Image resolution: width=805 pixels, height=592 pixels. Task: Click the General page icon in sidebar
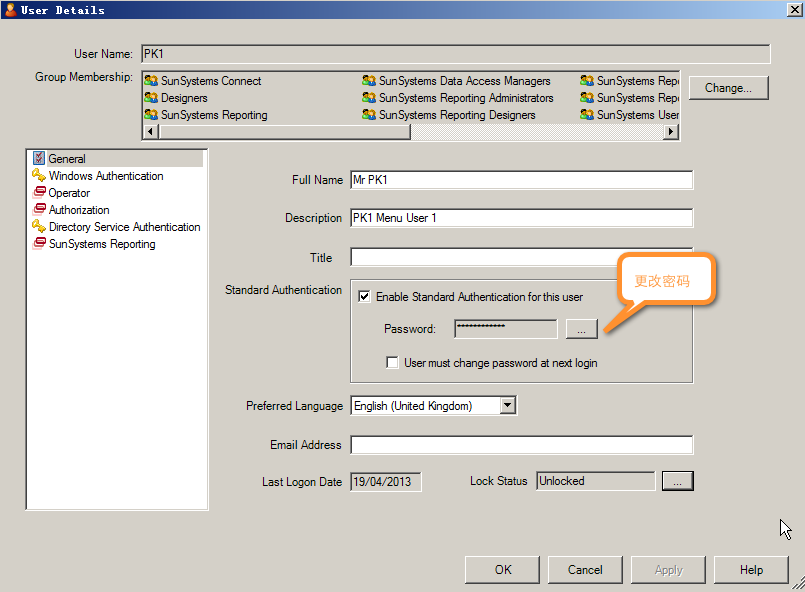(39, 158)
